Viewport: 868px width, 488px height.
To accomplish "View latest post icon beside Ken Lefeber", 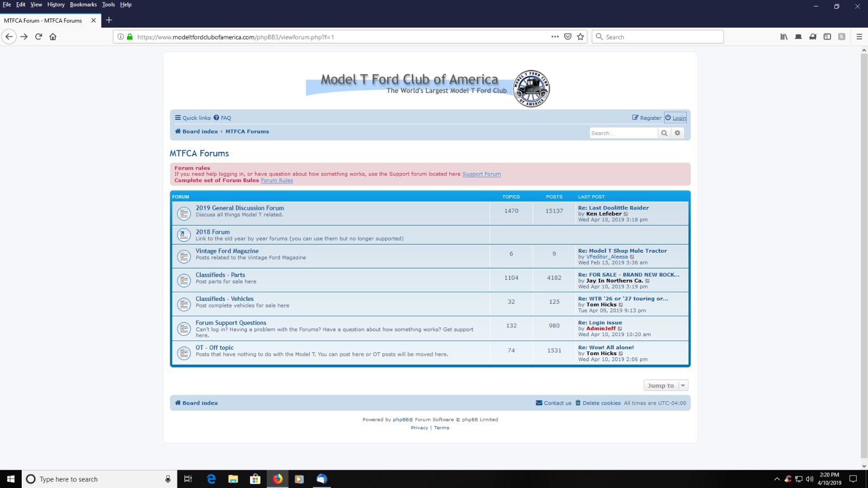I will [x=626, y=214].
